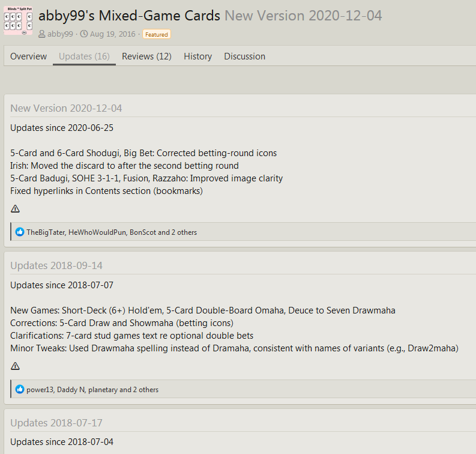Go to the History tab
The height and width of the screenshot is (454, 476).
[x=197, y=56]
